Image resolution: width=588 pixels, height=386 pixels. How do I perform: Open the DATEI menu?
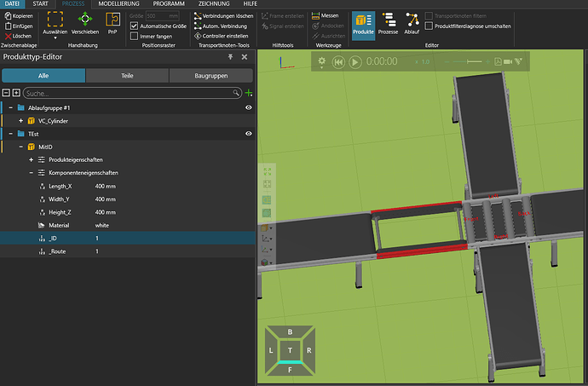pos(12,3)
